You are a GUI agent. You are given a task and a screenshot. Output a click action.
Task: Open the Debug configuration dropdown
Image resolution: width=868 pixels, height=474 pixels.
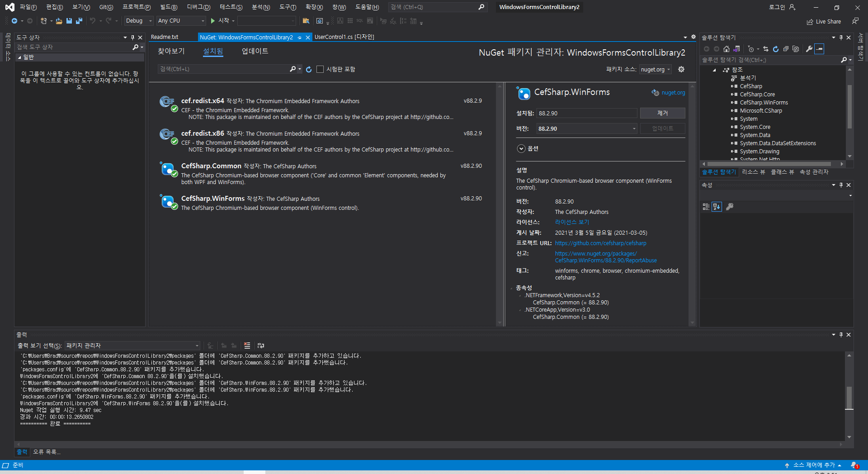(139, 21)
